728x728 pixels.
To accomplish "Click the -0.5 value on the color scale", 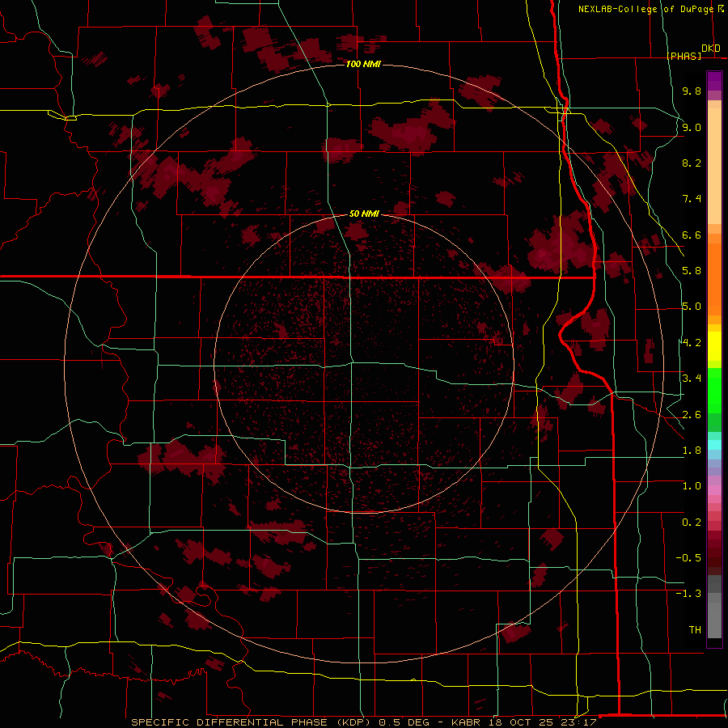I will 688,558.
